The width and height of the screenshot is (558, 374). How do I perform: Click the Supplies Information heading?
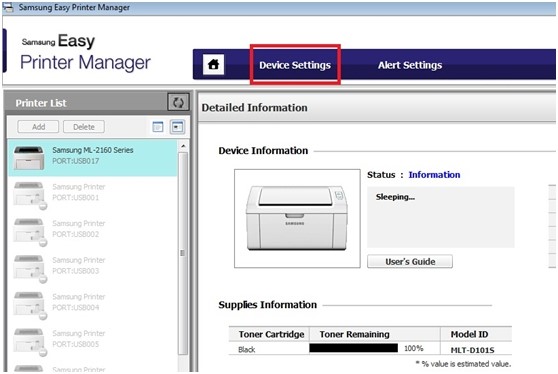tap(268, 305)
